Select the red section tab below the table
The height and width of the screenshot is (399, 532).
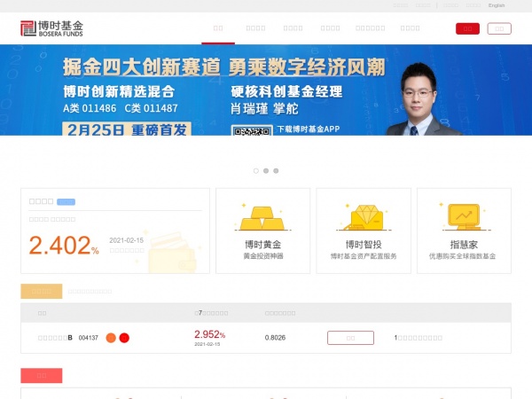pos(42,375)
